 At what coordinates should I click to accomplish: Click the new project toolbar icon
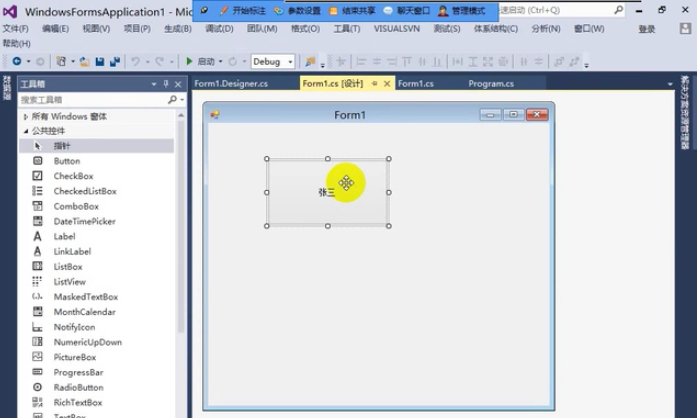[61, 61]
